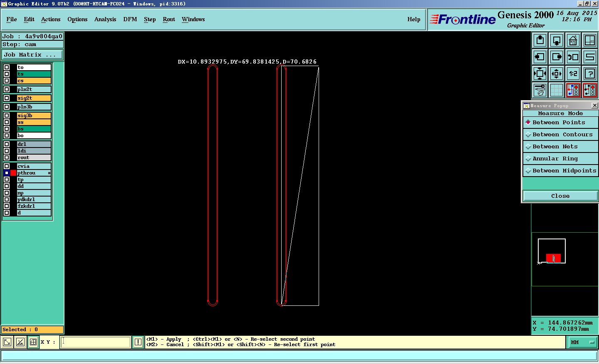This screenshot has height=364, width=599.
Task: Click the Job Matrix button
Action: [33, 55]
